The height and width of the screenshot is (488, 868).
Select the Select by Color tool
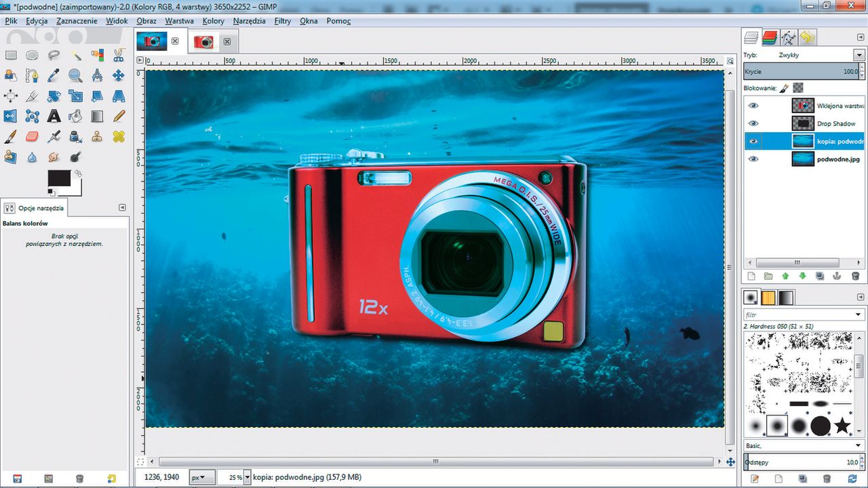tap(97, 55)
